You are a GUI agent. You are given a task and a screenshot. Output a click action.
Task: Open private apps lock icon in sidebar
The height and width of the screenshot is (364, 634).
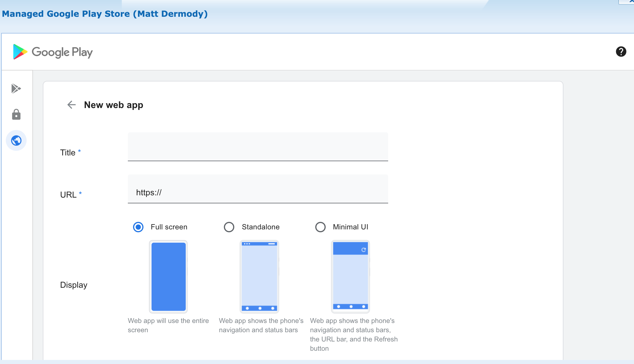(16, 114)
